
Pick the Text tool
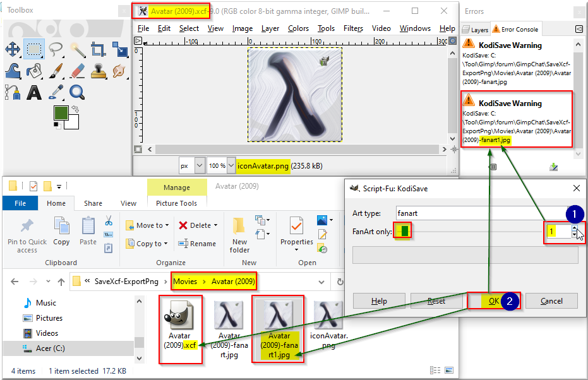coord(34,92)
